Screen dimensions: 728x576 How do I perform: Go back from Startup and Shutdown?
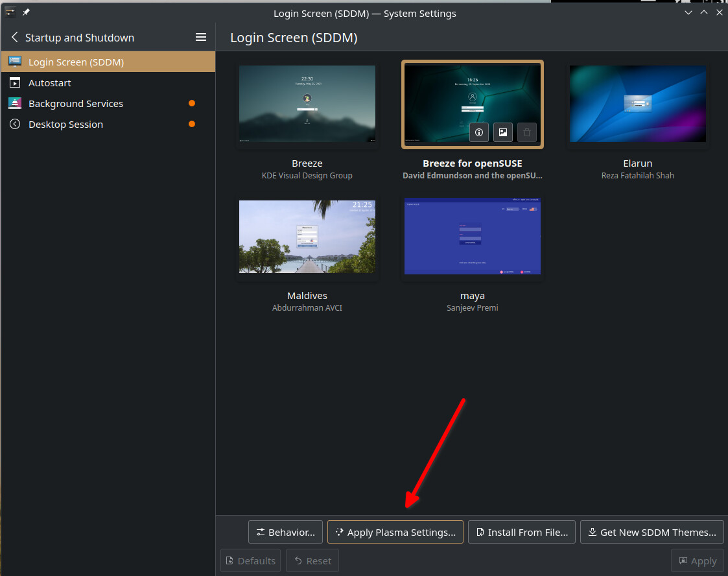pyautogui.click(x=15, y=37)
